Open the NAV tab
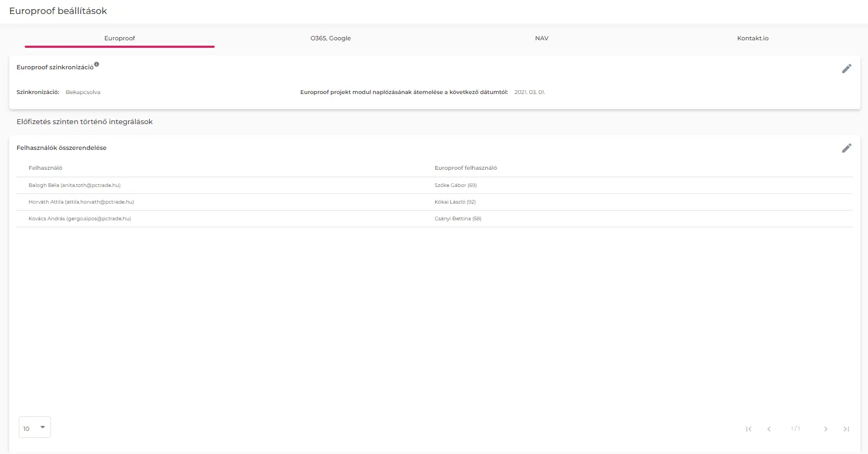This screenshot has height=454, width=868. coord(542,38)
